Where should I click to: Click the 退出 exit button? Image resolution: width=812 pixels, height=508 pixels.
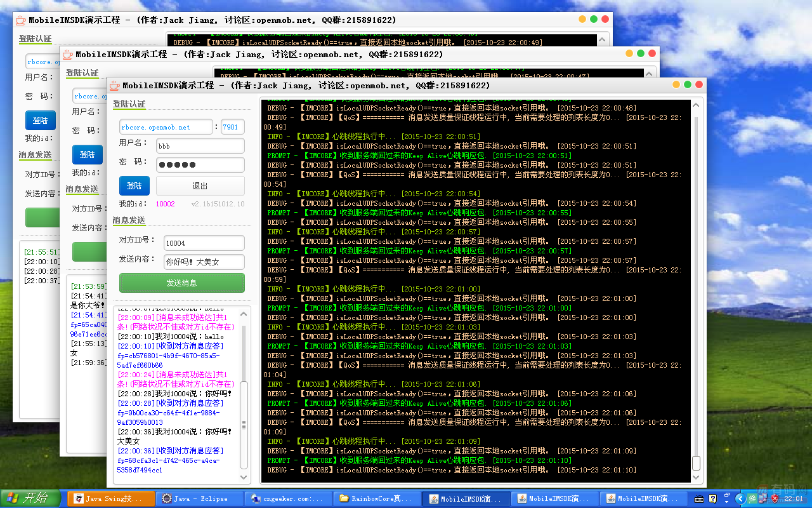click(x=199, y=185)
